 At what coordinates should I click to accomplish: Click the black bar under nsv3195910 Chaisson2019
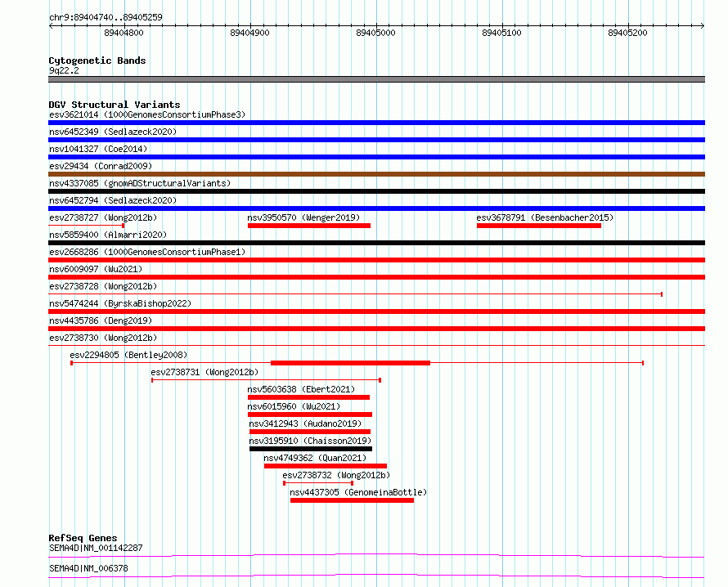click(311, 449)
